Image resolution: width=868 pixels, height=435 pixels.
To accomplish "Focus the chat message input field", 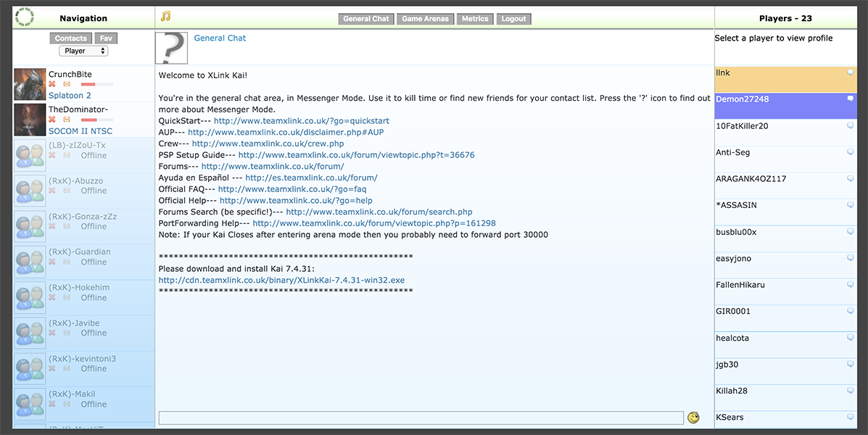I will (x=421, y=418).
